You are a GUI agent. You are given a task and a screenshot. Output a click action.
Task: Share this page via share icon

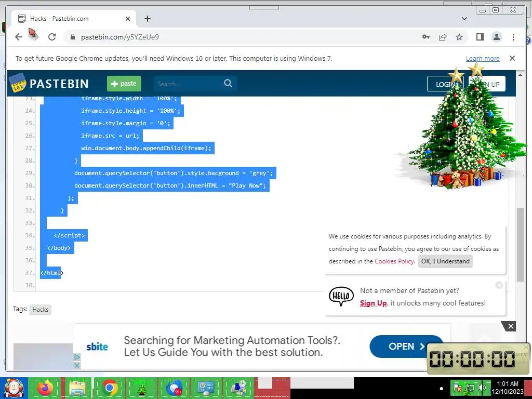pyautogui.click(x=443, y=37)
